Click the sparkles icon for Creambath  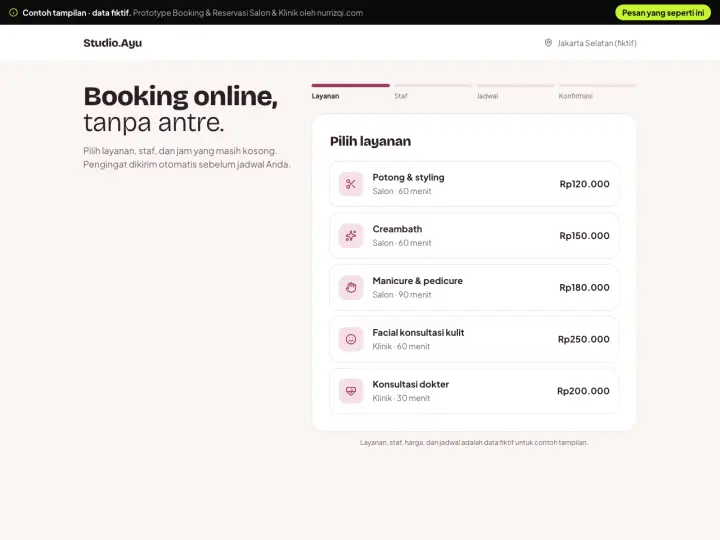tap(351, 236)
